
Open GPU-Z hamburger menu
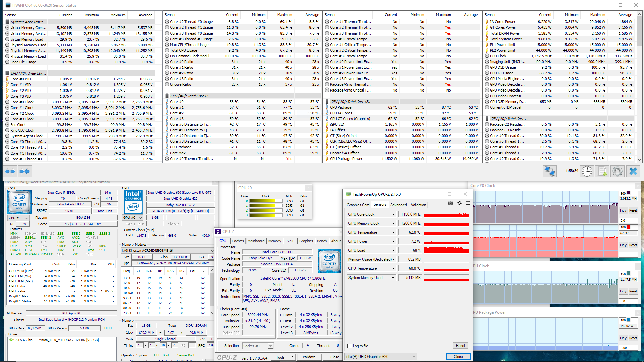[x=468, y=203]
